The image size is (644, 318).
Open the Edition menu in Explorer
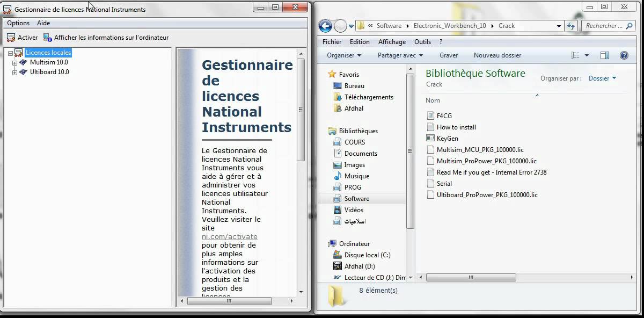click(x=360, y=42)
